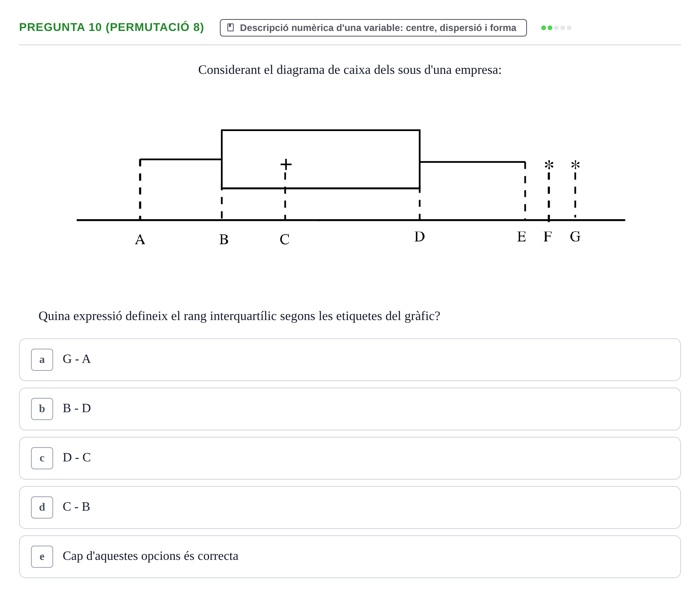The width and height of the screenshot is (700, 598).
Task: Click the PREGUNTA 10 (PERMUTACIÓ 8) heading
Action: (x=112, y=27)
